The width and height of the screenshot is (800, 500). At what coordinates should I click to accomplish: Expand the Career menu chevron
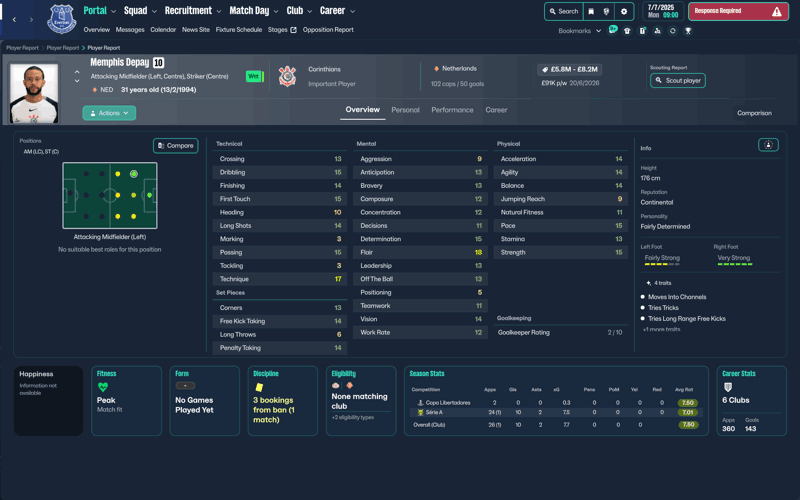tap(352, 11)
